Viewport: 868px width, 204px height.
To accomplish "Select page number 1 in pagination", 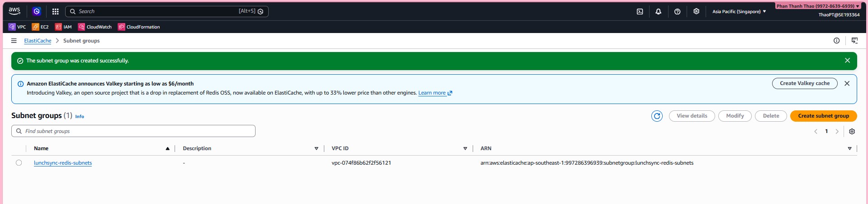I will tap(826, 131).
